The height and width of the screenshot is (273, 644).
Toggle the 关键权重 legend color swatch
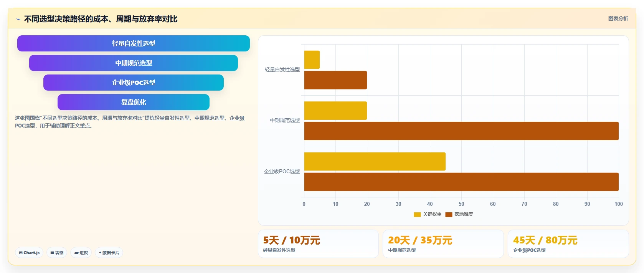coord(417,215)
